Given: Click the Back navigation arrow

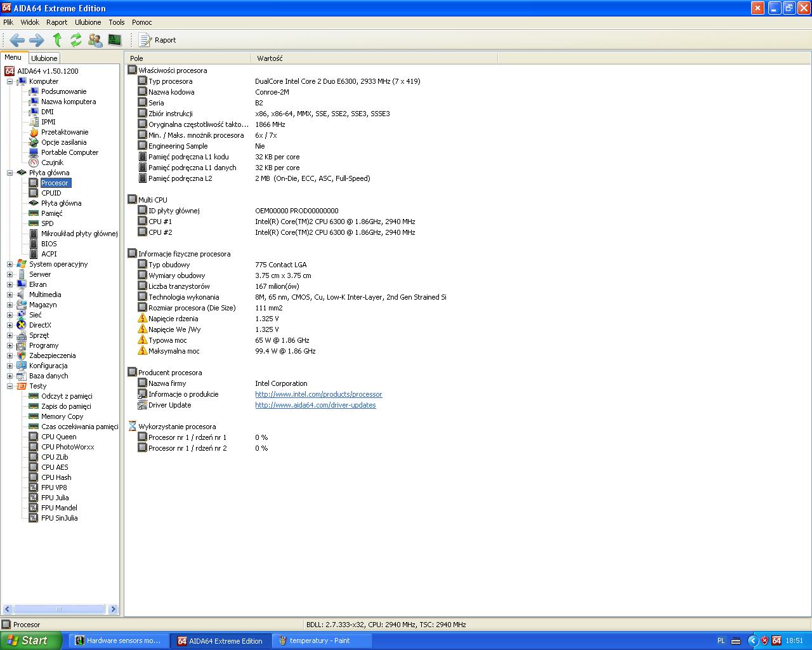Looking at the screenshot, I should 17,40.
